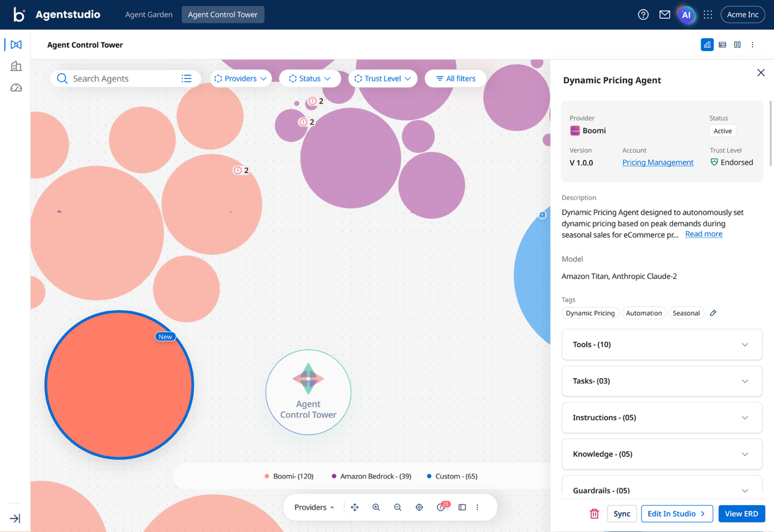Click the side-by-side comparison view icon

click(737, 45)
